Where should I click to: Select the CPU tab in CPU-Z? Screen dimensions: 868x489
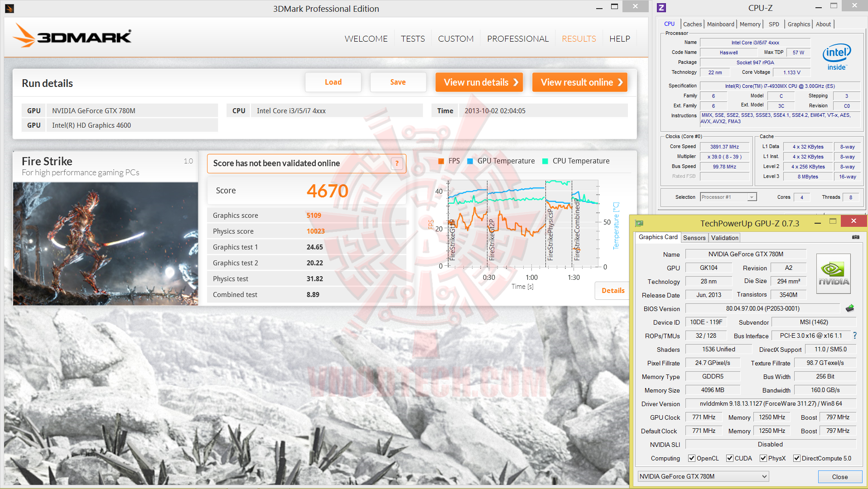(669, 24)
